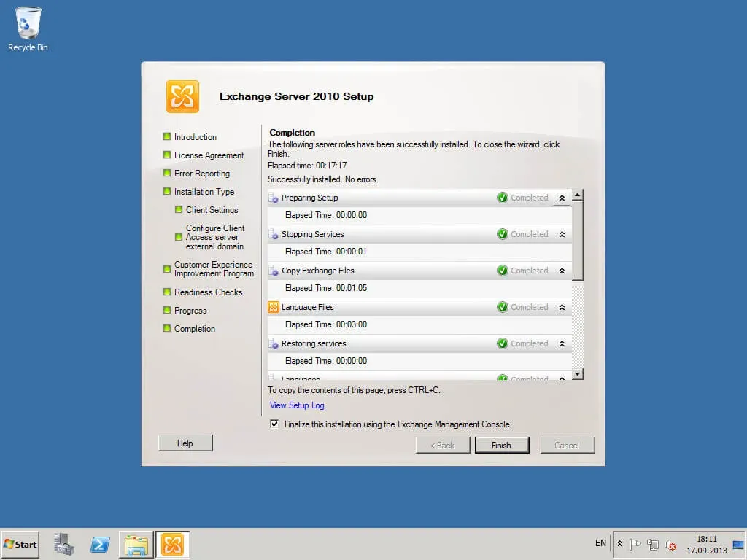This screenshot has width=747, height=560.
Task: Click the Restoring services step icon
Action: click(x=274, y=343)
